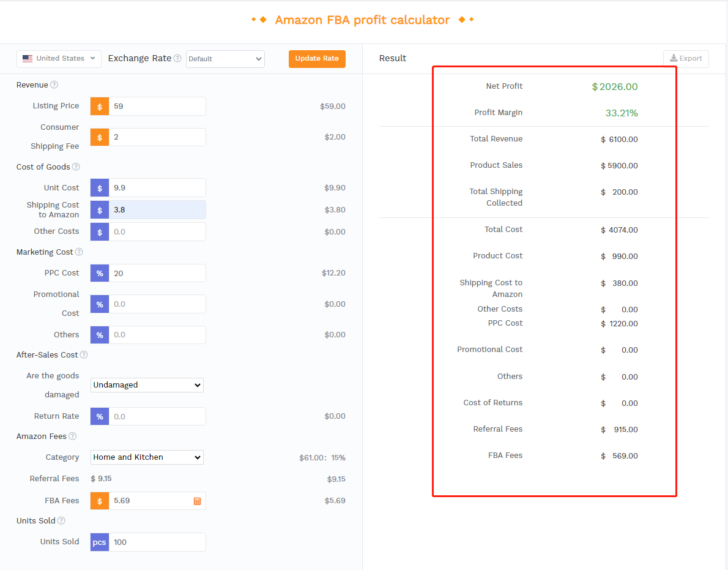The width and height of the screenshot is (728, 570).
Task: Open the goods damaged Undamaged dropdown
Action: [x=147, y=385]
